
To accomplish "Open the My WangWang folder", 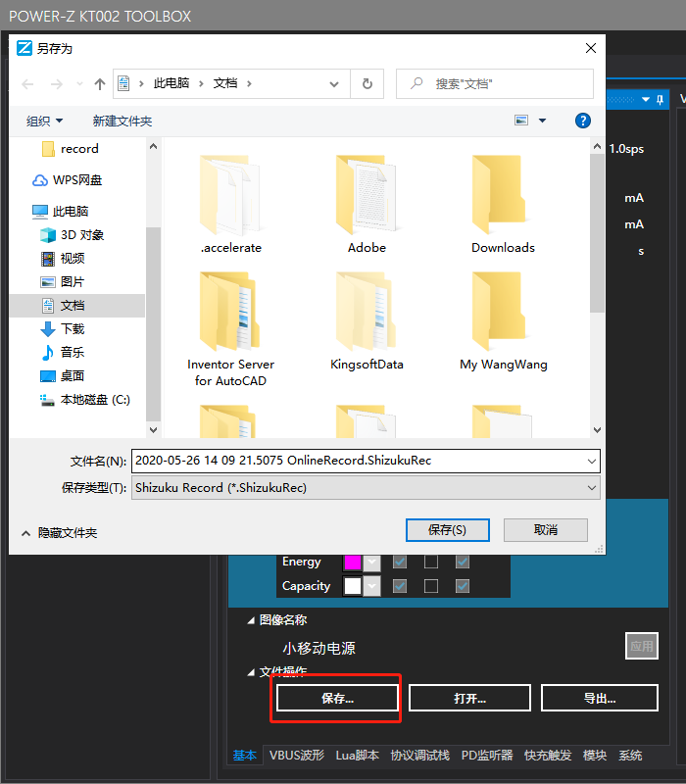I will (x=503, y=321).
